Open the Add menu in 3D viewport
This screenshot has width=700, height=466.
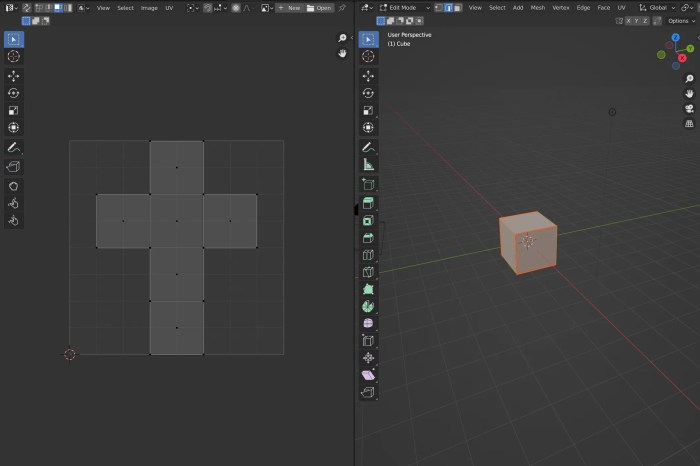(x=518, y=8)
